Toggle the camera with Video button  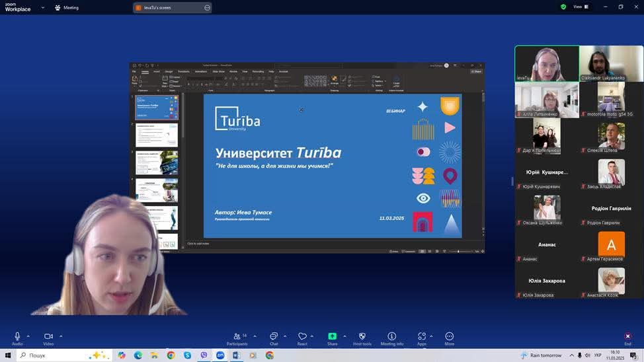48,338
